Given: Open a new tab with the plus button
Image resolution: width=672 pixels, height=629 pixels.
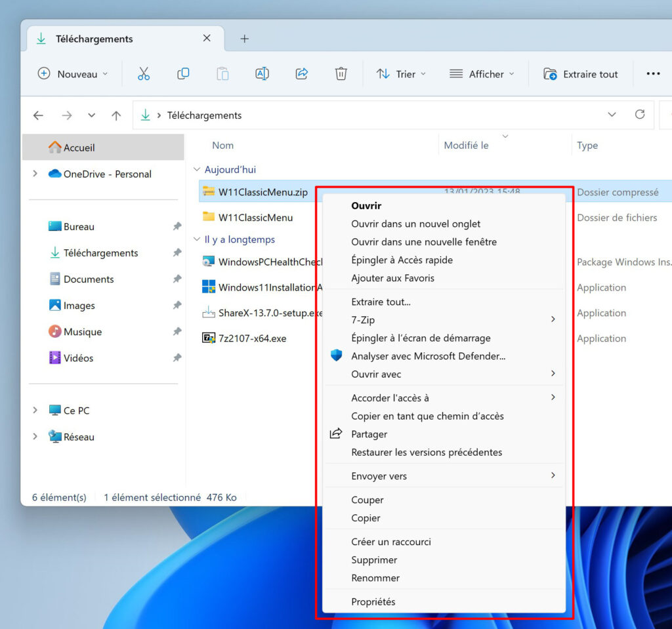Looking at the screenshot, I should pyautogui.click(x=244, y=39).
